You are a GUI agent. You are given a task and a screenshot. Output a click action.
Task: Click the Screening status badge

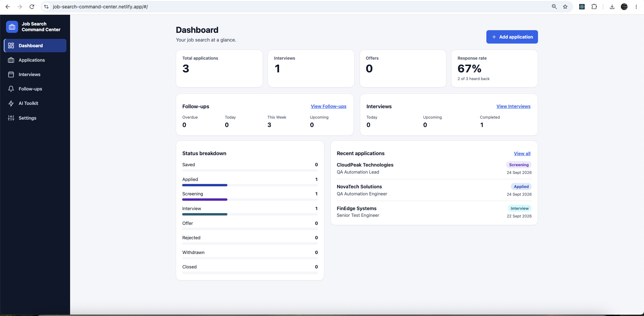point(519,165)
